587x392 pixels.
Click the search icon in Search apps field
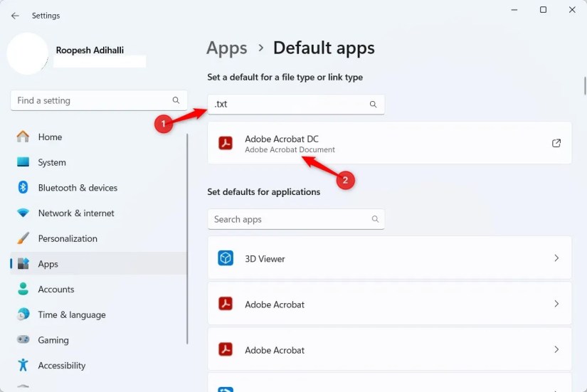click(x=375, y=219)
